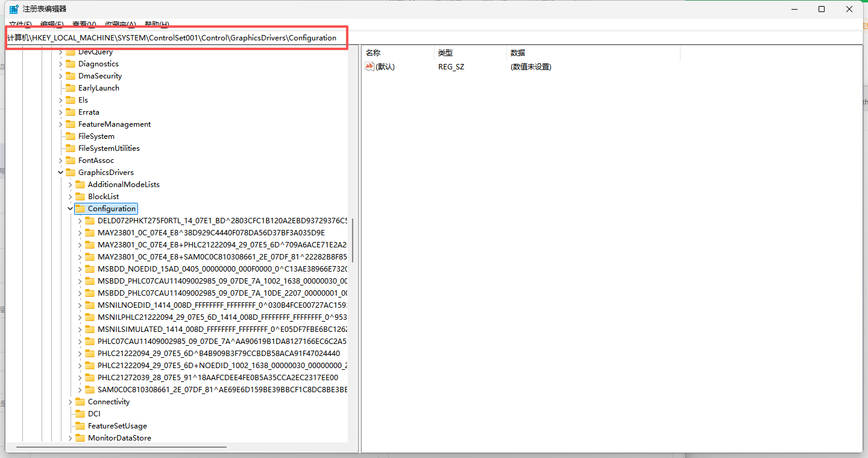Select the FileSystemUtilities key
This screenshot has height=458, width=868.
tap(108, 148)
